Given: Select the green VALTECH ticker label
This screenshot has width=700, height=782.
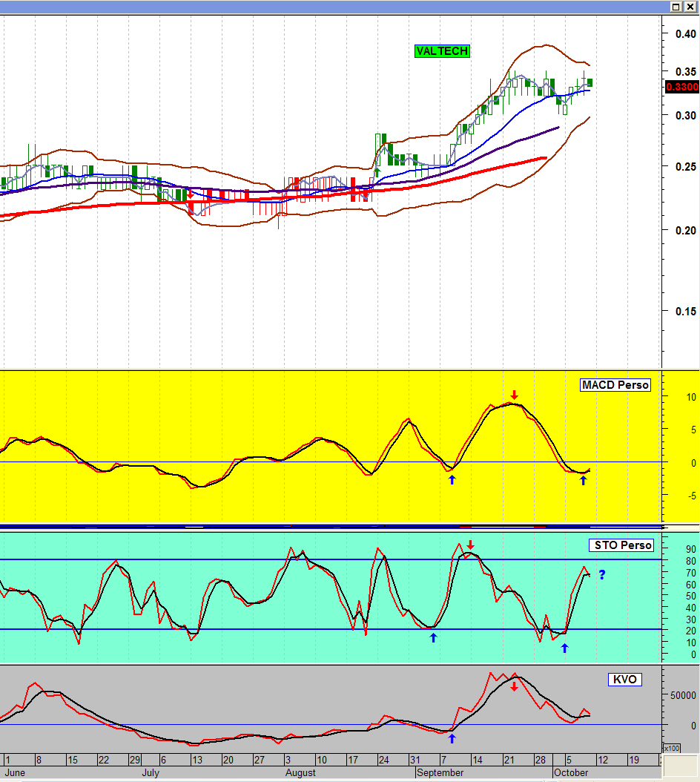Looking at the screenshot, I should (x=442, y=51).
